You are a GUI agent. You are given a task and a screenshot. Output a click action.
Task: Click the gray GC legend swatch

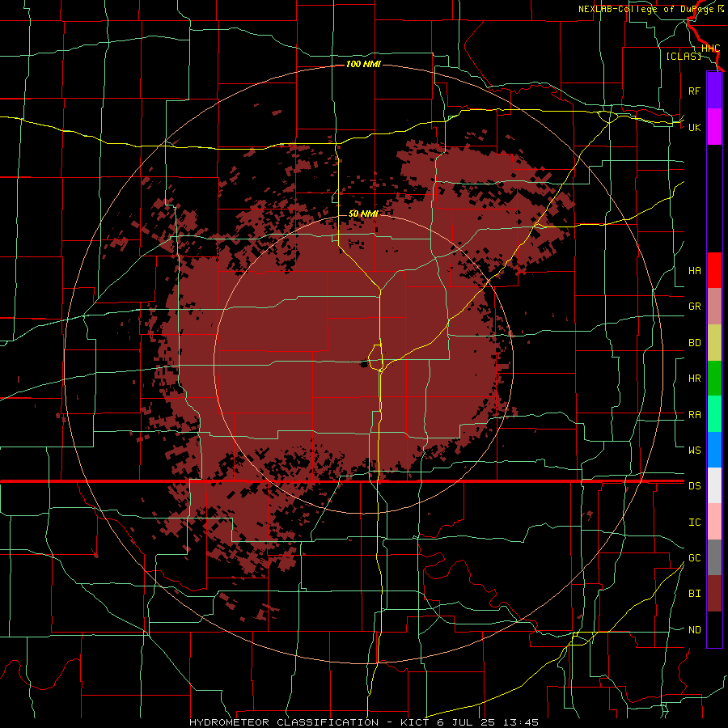(714, 557)
